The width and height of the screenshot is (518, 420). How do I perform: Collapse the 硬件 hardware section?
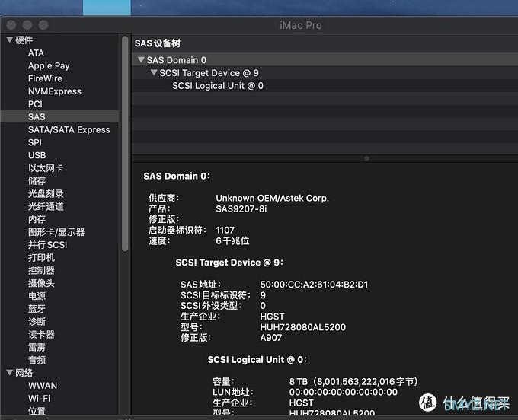pos(10,40)
